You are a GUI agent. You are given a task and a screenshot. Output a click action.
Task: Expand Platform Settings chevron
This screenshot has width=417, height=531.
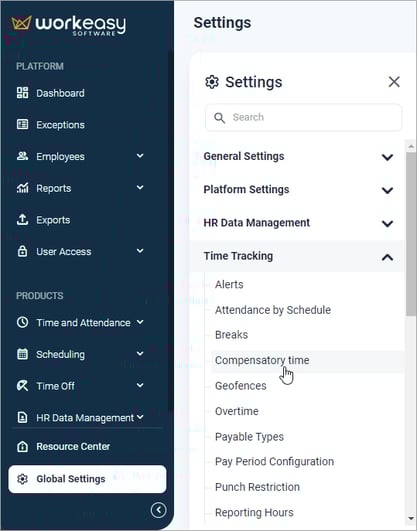[x=388, y=190]
